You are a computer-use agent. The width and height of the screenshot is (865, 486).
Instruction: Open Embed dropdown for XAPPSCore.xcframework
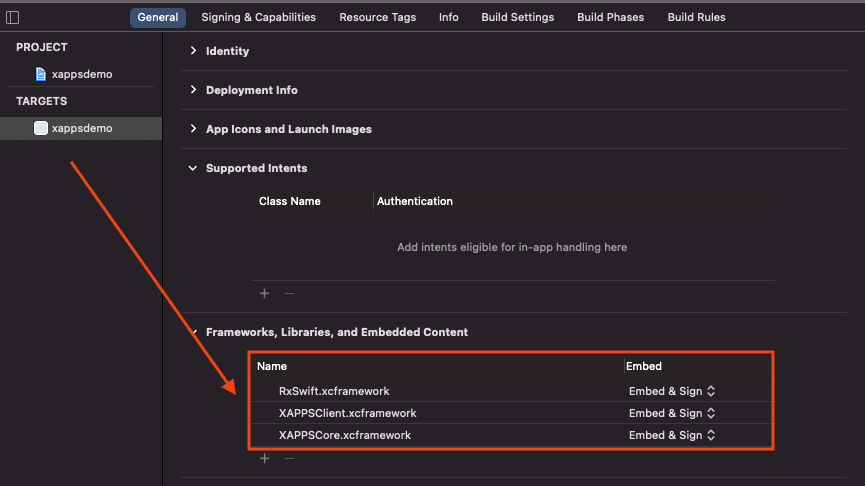coord(672,435)
